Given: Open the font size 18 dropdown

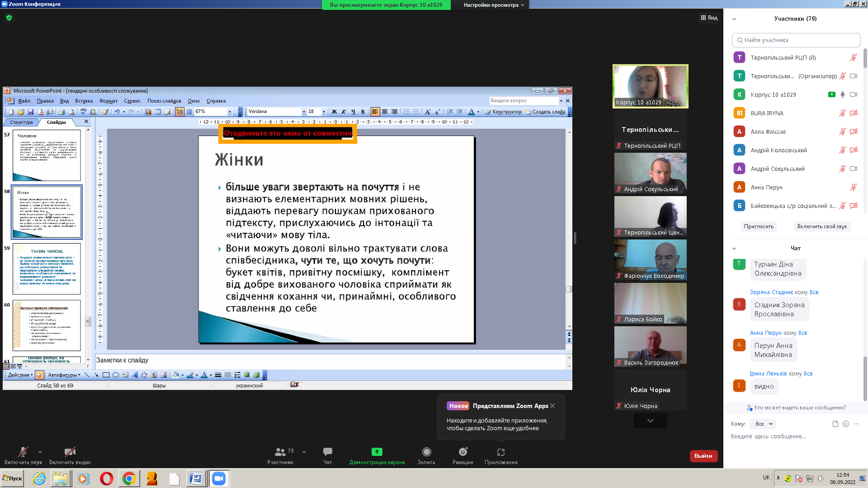Looking at the screenshot, I should pos(324,112).
